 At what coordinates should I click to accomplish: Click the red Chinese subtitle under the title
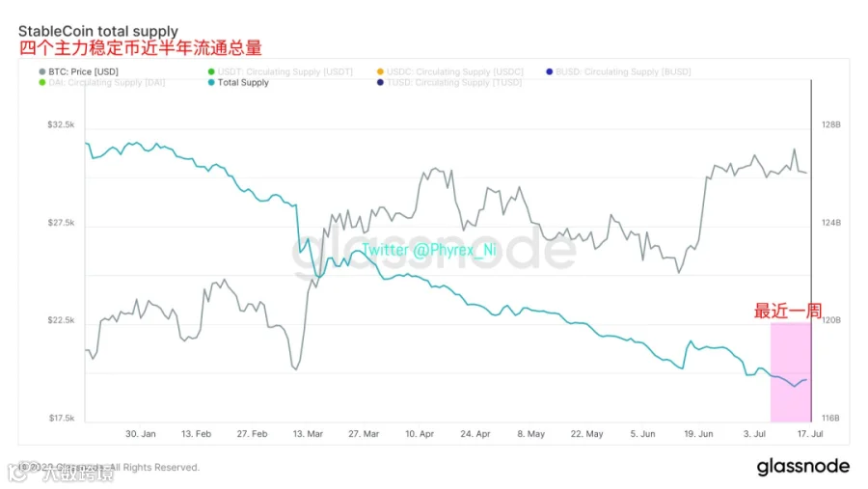pos(140,48)
